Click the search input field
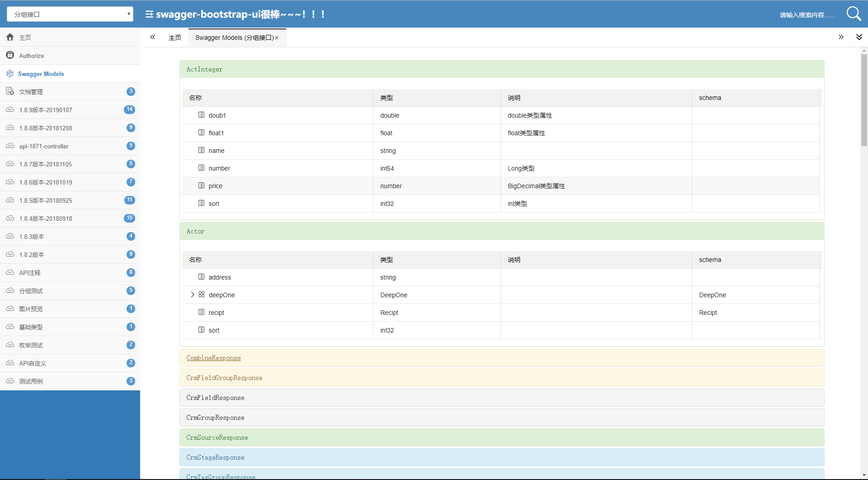Image resolution: width=868 pixels, height=480 pixels. point(807,15)
